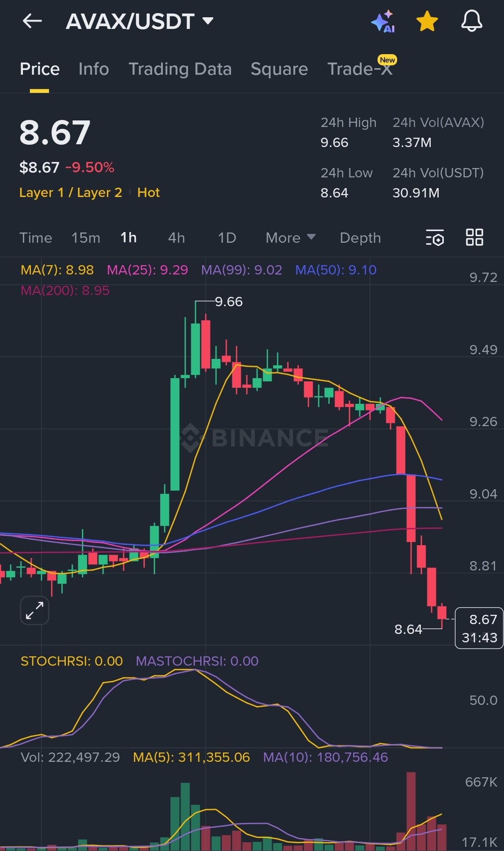
Task: Tap the 50.0 StochRSI axis label
Action: coord(483,700)
